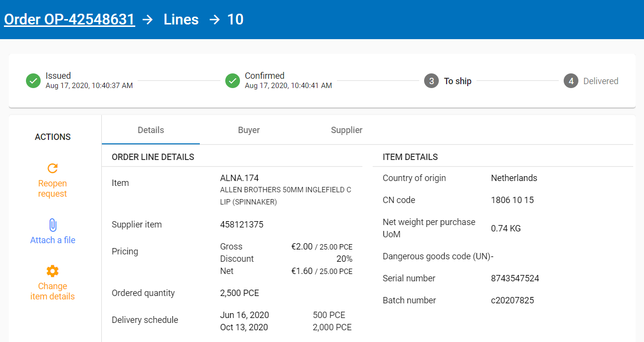Click serial number 8743547524
Image resolution: width=644 pixels, height=342 pixels.
515,278
